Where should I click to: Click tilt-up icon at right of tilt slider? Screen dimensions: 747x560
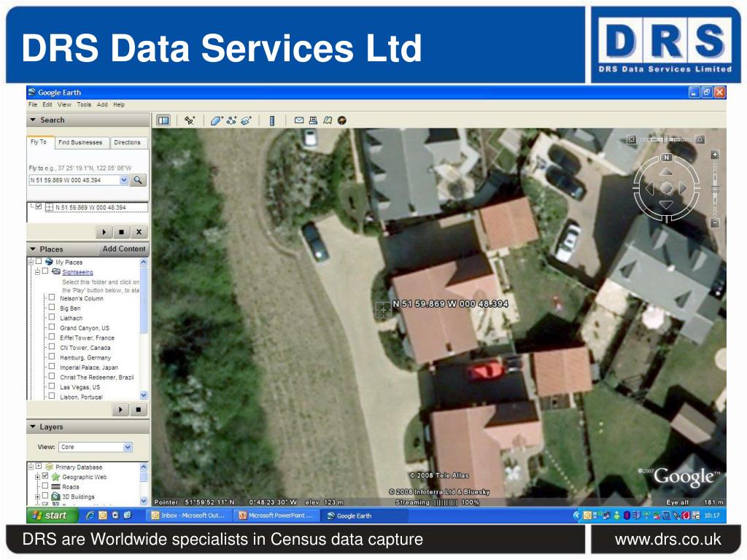click(x=700, y=139)
